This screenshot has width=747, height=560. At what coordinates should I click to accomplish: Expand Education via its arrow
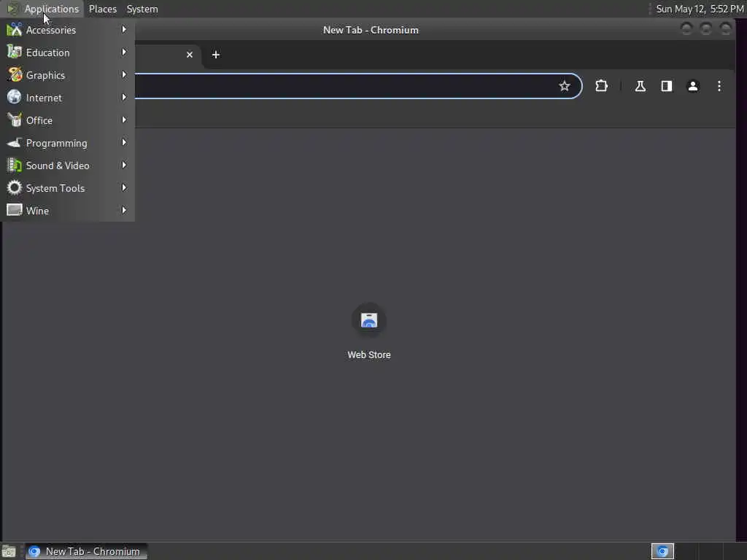point(124,52)
